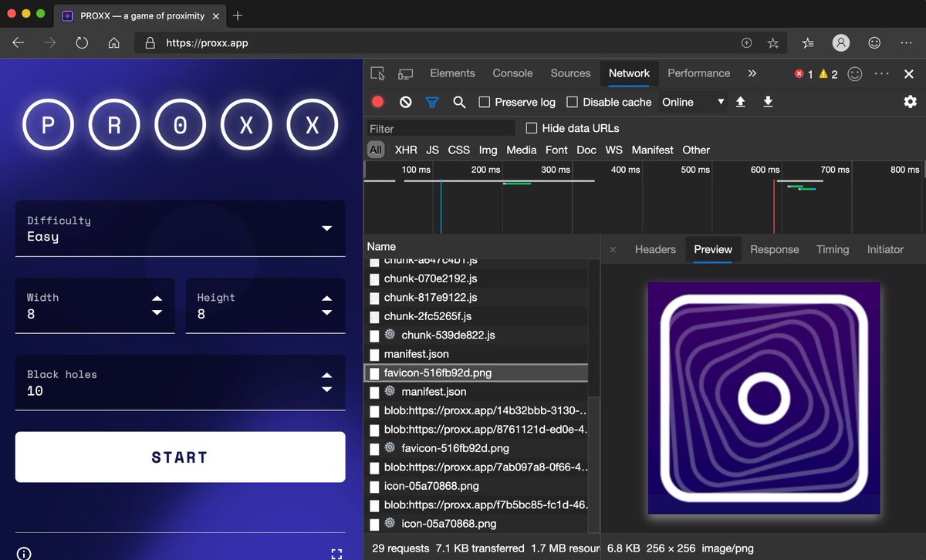
Task: Toggle the device emulation toolbar icon
Action: click(405, 73)
